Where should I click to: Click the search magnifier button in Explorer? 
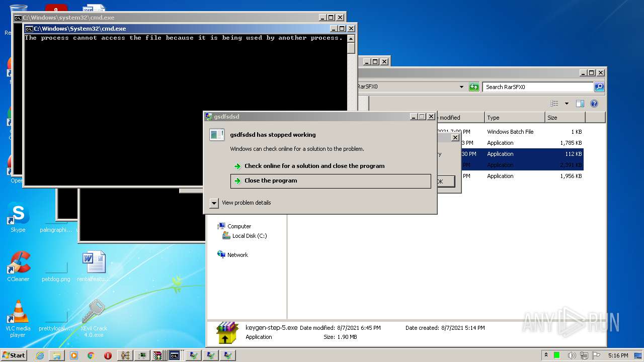point(599,87)
